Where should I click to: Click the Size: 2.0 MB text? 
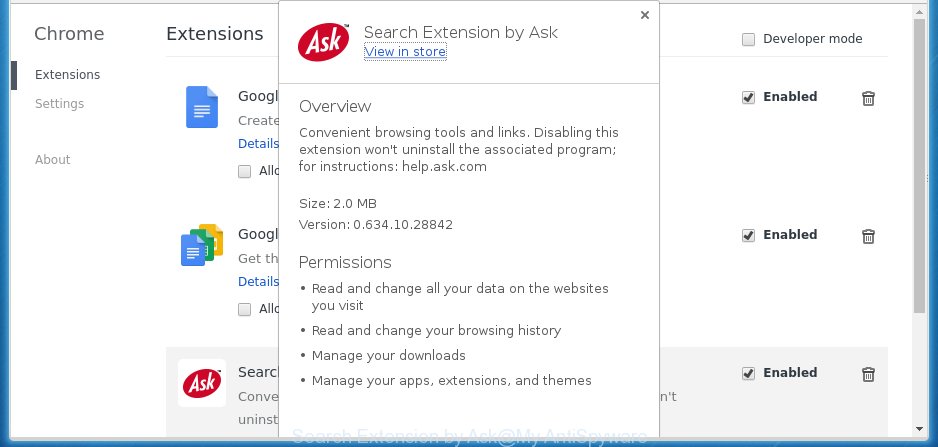tap(337, 204)
